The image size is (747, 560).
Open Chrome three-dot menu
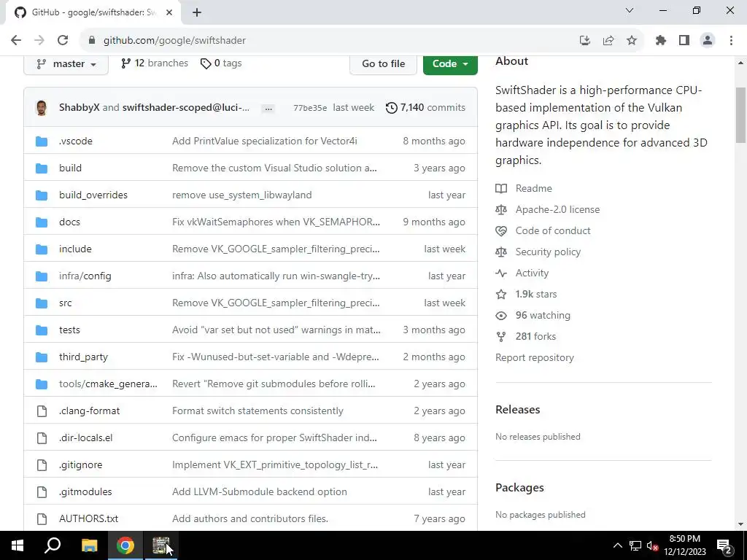click(731, 41)
